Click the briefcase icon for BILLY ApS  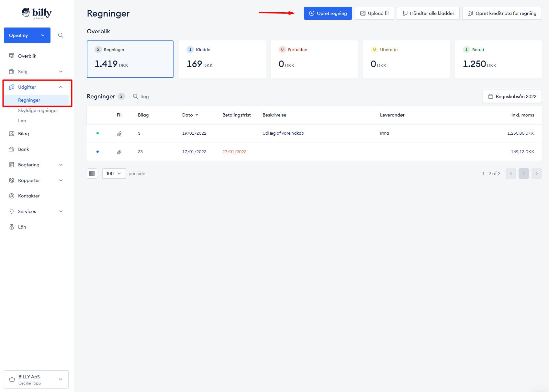pos(12,380)
